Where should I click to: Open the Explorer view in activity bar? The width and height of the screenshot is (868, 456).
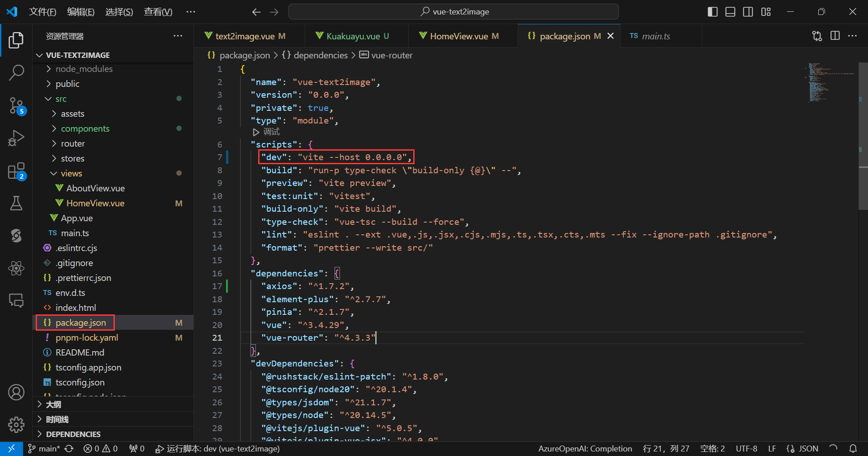click(x=16, y=40)
